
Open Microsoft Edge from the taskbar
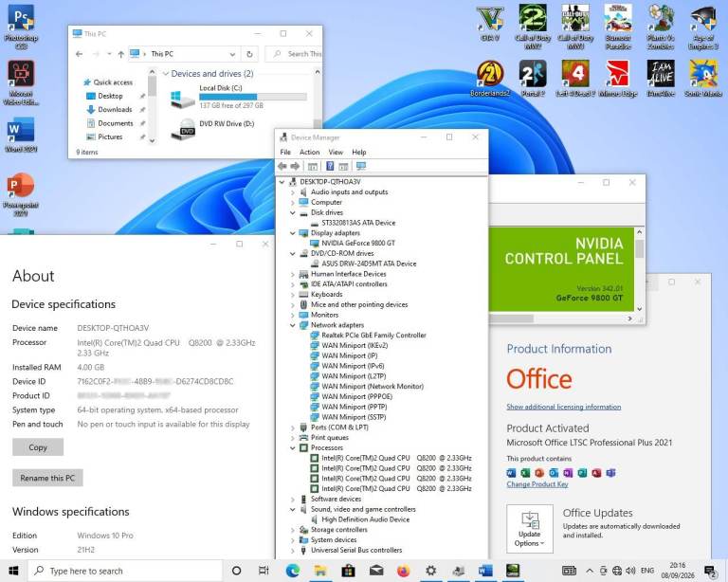[x=293, y=571]
